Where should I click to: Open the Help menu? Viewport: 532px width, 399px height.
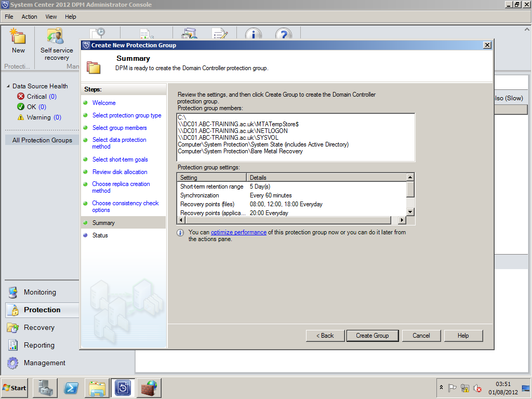(70, 17)
